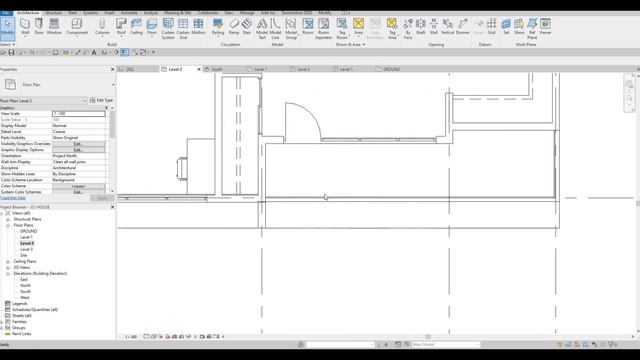Select the Dormer opening tool

click(463, 27)
